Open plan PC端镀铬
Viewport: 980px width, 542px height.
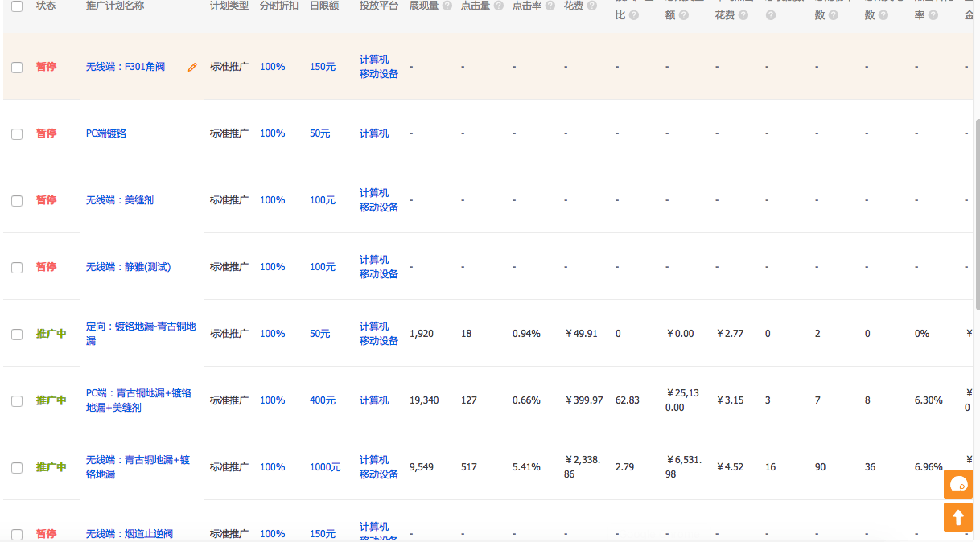(x=106, y=133)
